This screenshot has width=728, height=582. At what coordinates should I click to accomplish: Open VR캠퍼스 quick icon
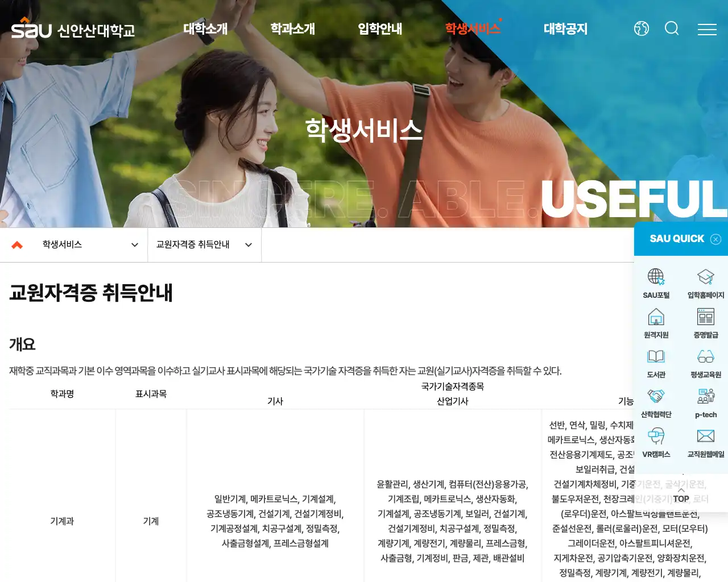click(x=656, y=443)
